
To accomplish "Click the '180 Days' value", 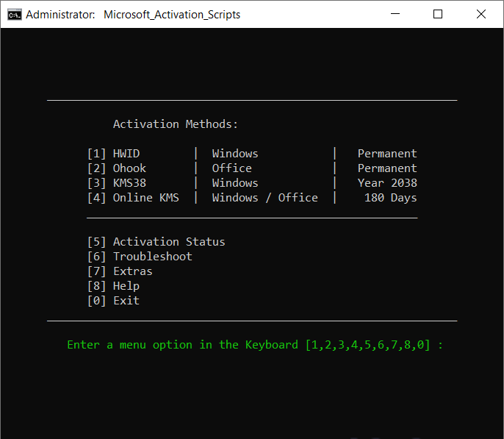I will pyautogui.click(x=391, y=198).
